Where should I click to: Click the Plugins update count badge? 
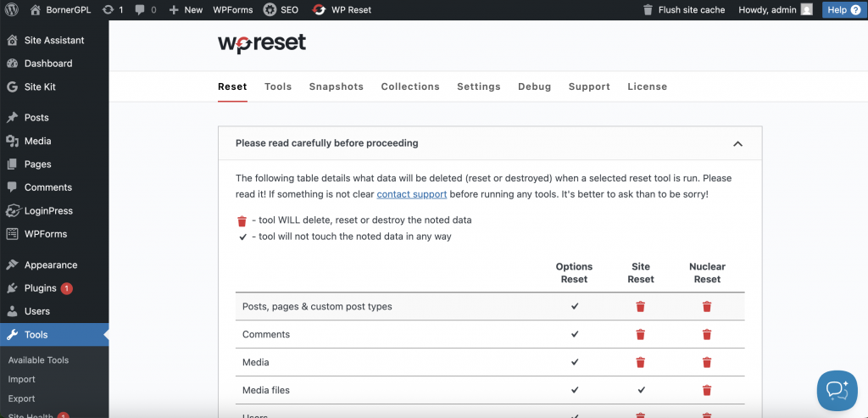(x=66, y=288)
